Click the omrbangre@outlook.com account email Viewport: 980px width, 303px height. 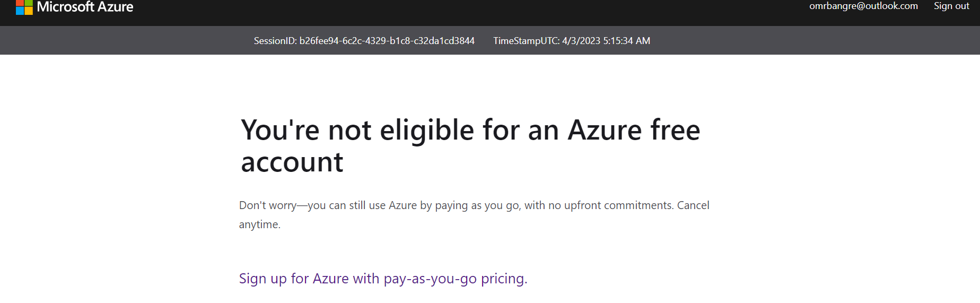pos(863,6)
